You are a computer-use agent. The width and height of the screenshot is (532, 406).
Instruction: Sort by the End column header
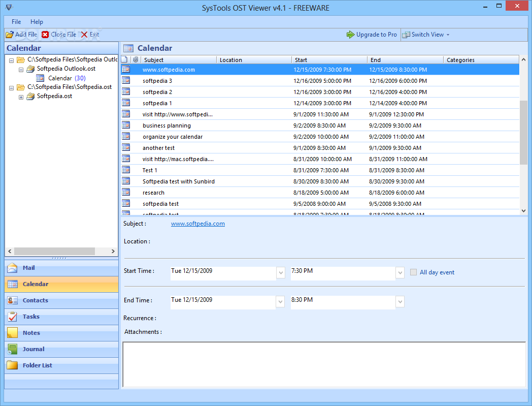[406, 60]
